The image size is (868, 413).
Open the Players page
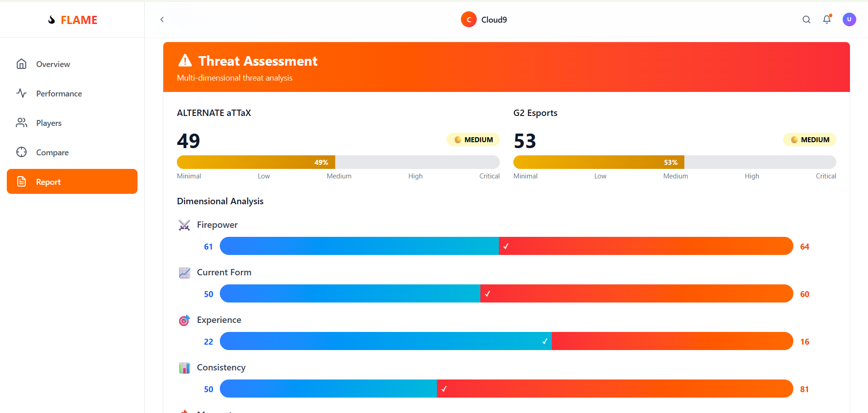point(72,123)
